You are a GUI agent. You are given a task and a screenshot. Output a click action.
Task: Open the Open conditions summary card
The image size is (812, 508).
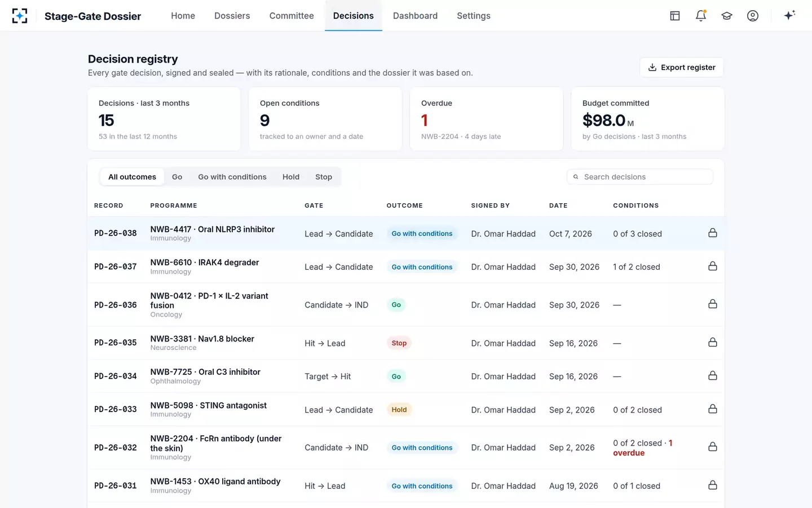[325, 119]
